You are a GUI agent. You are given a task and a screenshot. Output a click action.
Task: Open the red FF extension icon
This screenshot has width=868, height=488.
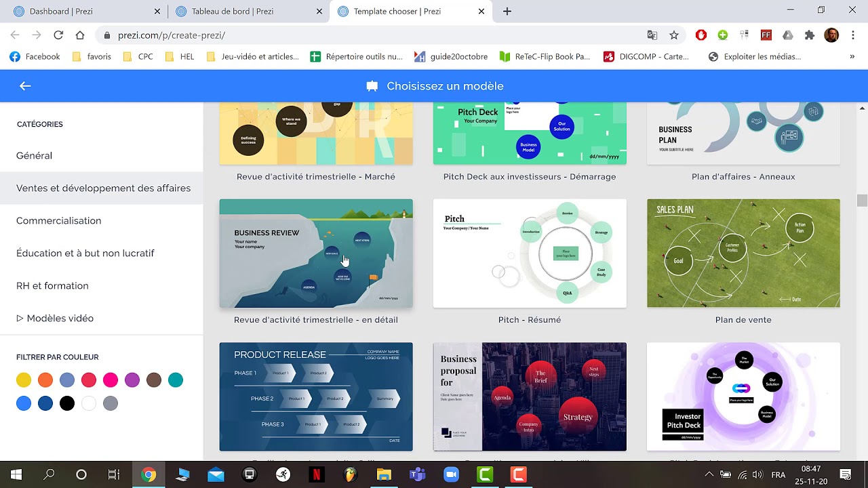pos(766,35)
